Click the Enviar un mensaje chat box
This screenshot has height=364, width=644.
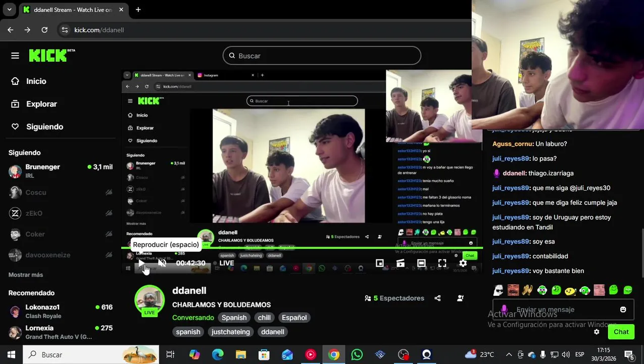coord(563,309)
